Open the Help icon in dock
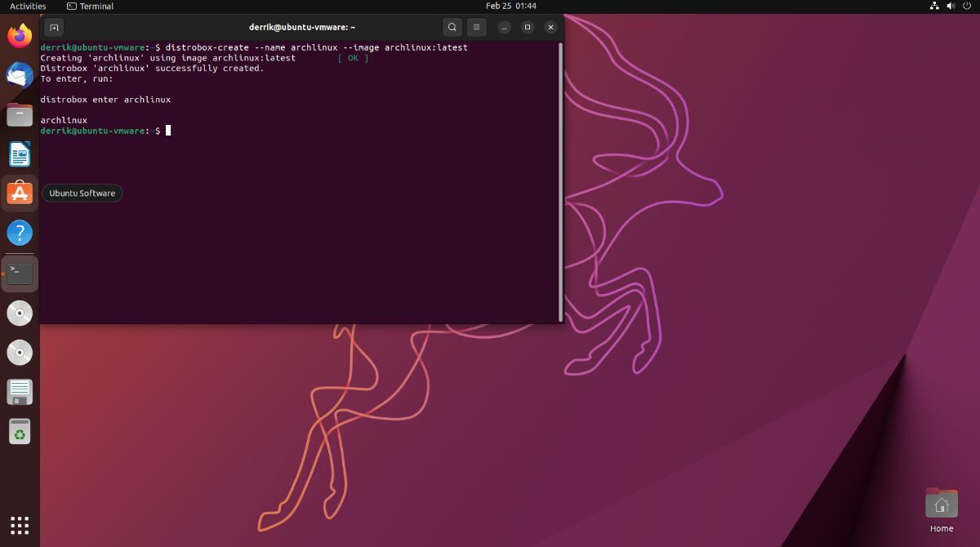This screenshot has width=980, height=547. click(x=20, y=233)
